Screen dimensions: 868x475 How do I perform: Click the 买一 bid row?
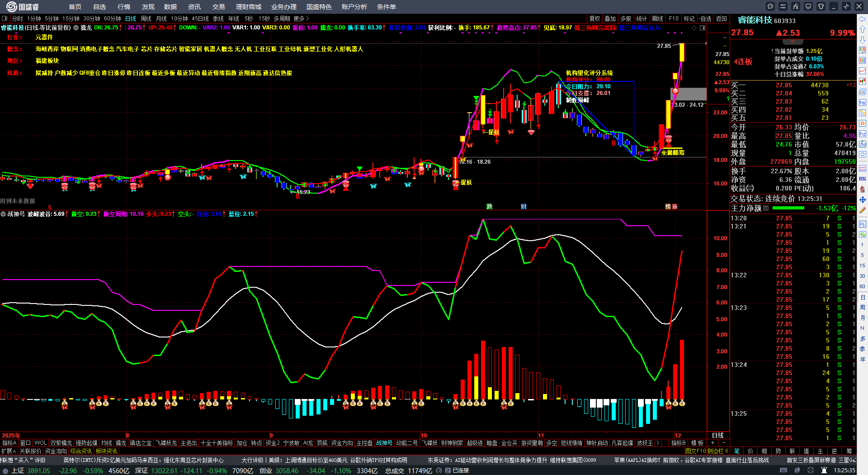(793, 85)
